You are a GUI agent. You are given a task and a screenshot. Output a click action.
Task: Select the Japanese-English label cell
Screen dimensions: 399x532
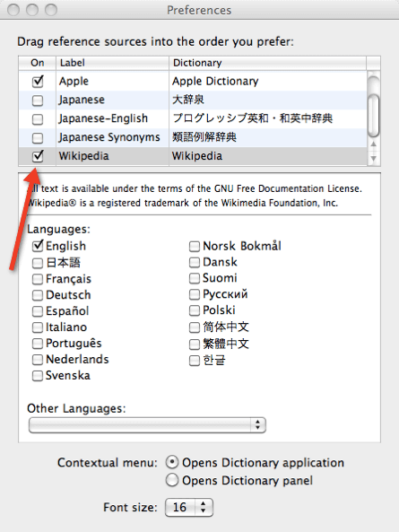(x=112, y=118)
